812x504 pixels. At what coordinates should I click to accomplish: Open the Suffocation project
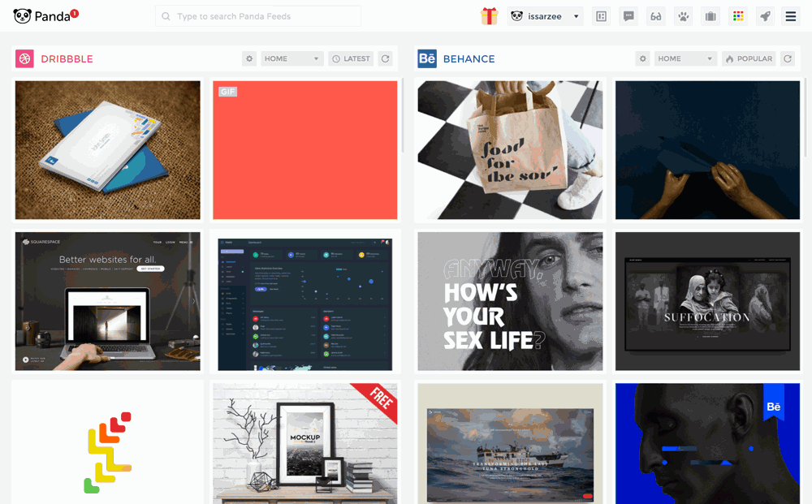707,301
